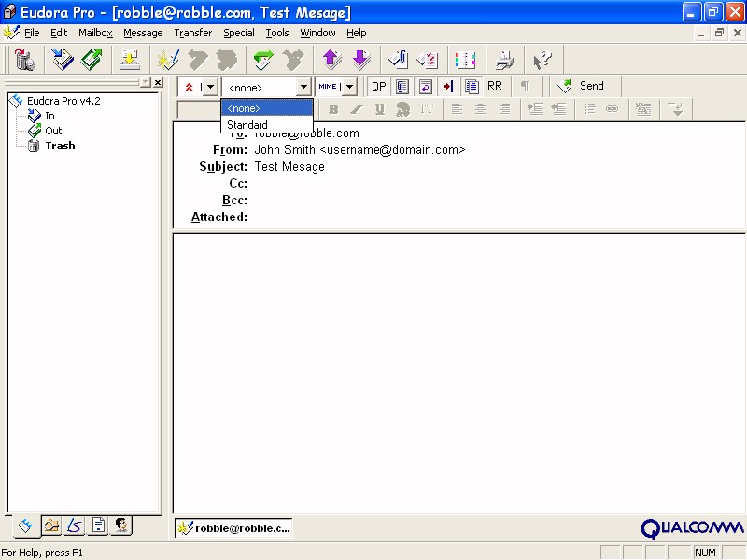Open the text color tool
Viewport: 747px width, 560px height.
tap(403, 109)
